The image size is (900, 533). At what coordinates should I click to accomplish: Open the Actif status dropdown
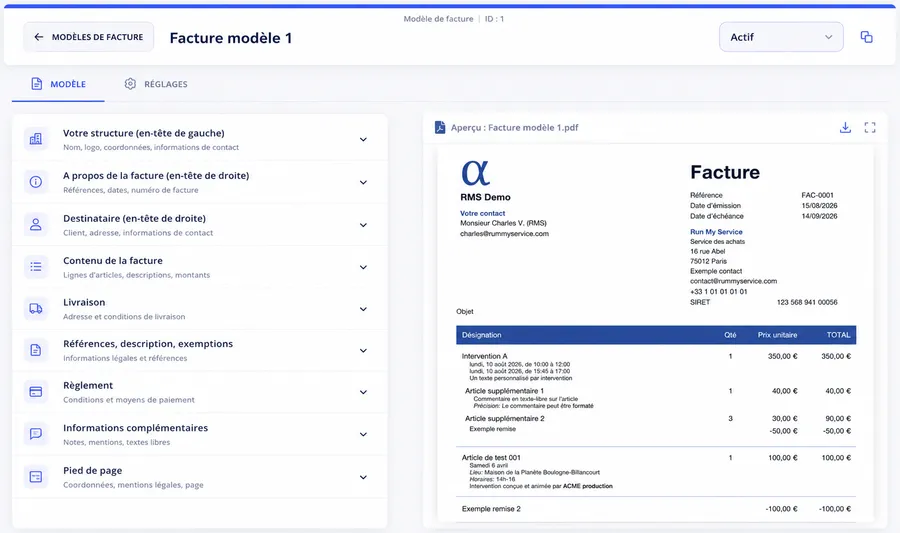click(781, 37)
